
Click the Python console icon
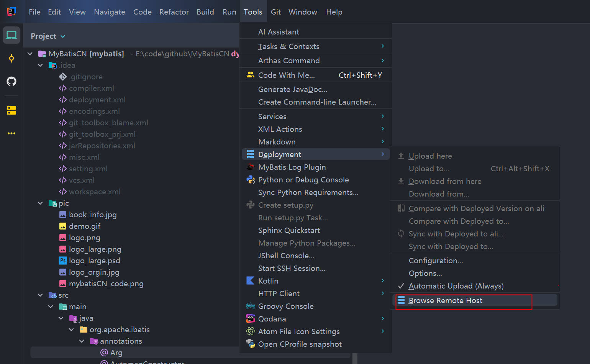tap(251, 179)
